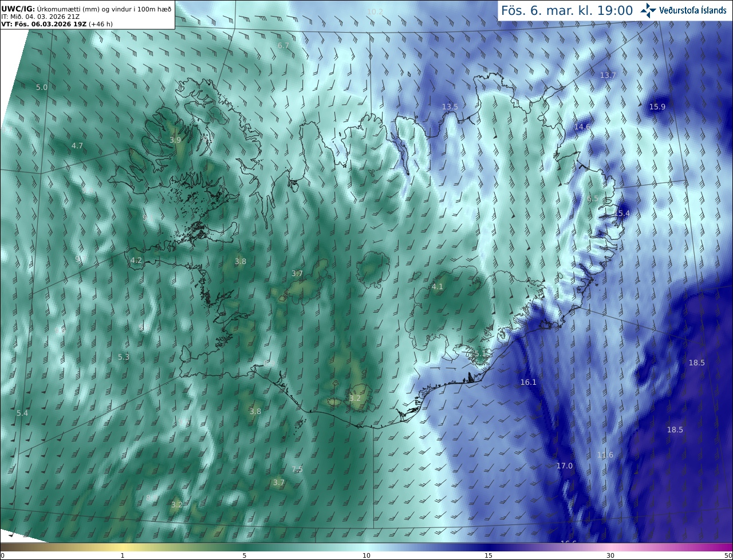733x560 pixels.
Task: Select the 4.7 map value
Action: coord(77,146)
